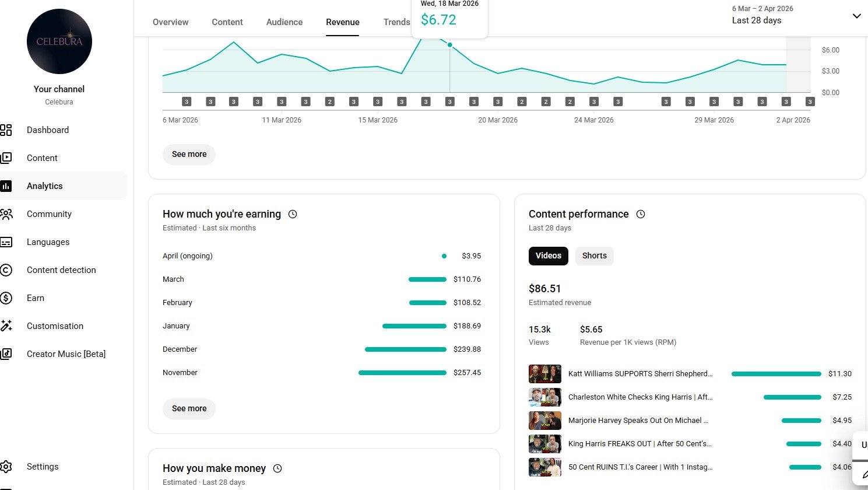868x490 pixels.
Task: Open the Overview tab
Action: pos(170,22)
